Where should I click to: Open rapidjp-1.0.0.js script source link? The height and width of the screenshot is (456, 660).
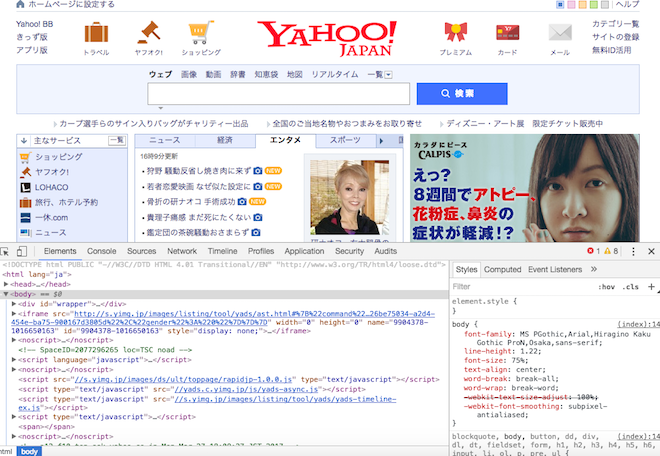pos(185,379)
